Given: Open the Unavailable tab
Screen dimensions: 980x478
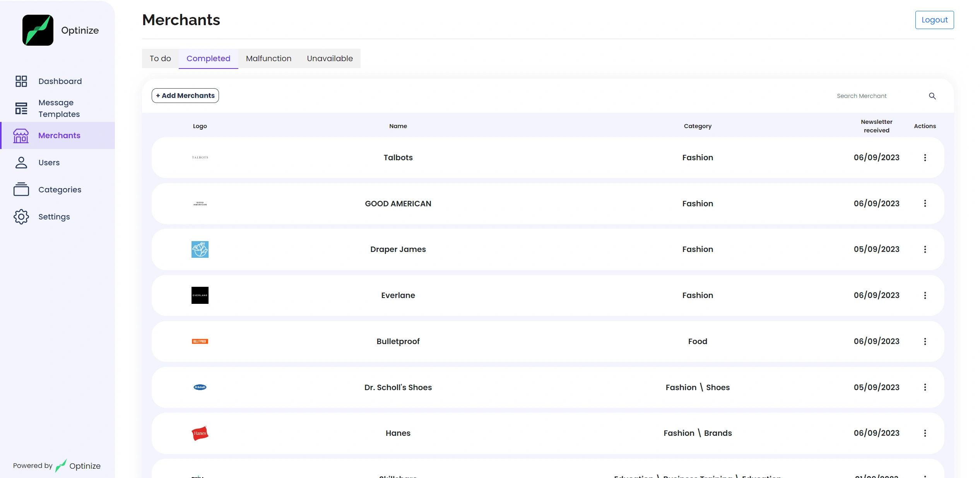Looking at the screenshot, I should click(x=330, y=58).
